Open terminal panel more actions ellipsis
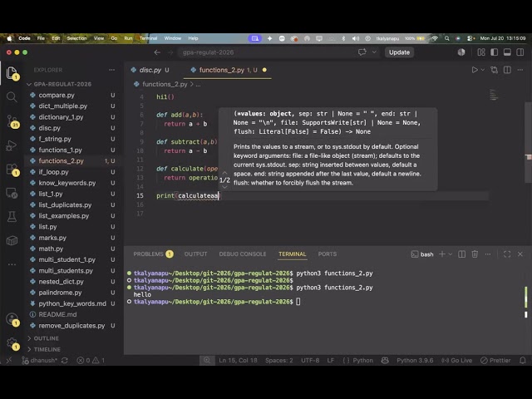This screenshot has height=399, width=532. point(488,254)
